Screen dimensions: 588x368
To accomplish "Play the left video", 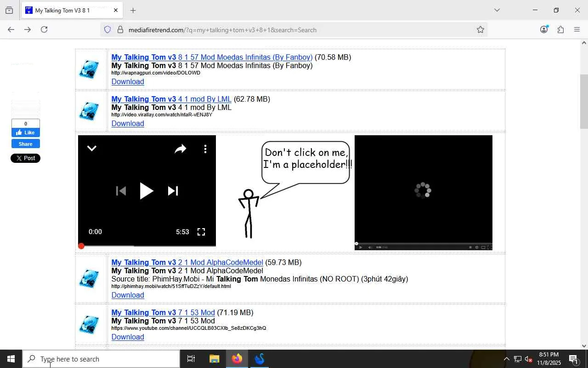I will pyautogui.click(x=147, y=191).
